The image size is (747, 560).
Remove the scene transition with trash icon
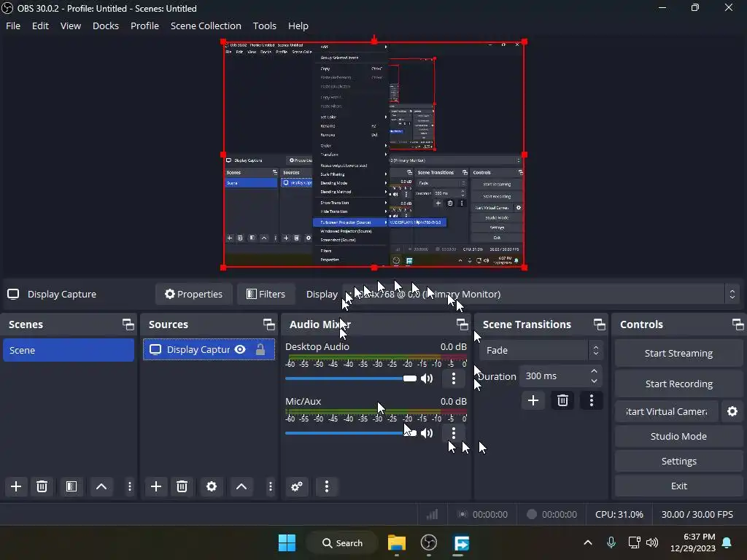[x=562, y=400]
